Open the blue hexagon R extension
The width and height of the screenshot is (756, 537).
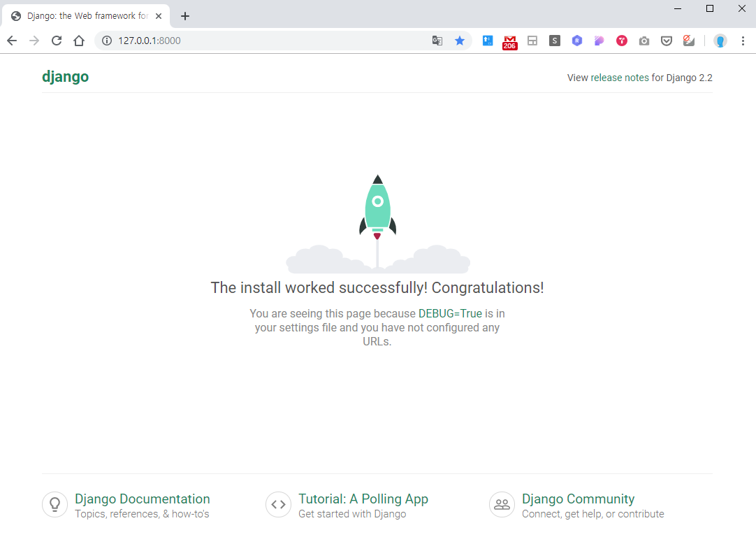(577, 41)
